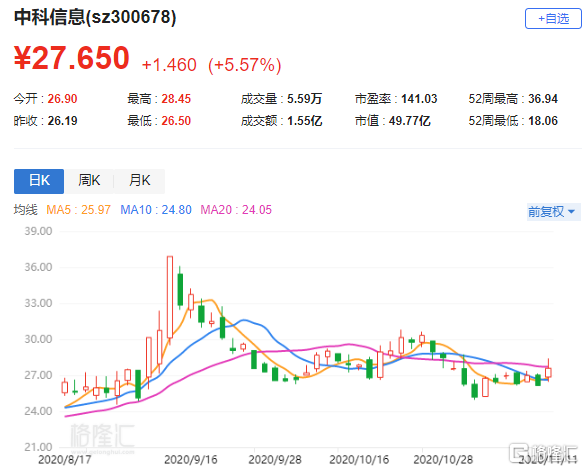The width and height of the screenshot is (584, 470).
Task: Click the 2020/10/16 date label
Action: click(359, 460)
